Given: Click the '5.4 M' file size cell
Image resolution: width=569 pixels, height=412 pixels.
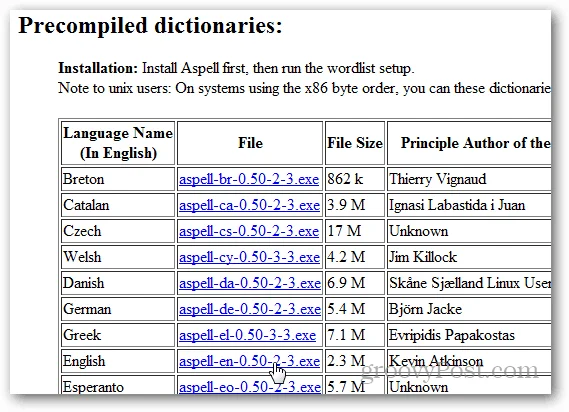Looking at the screenshot, I should (355, 309).
